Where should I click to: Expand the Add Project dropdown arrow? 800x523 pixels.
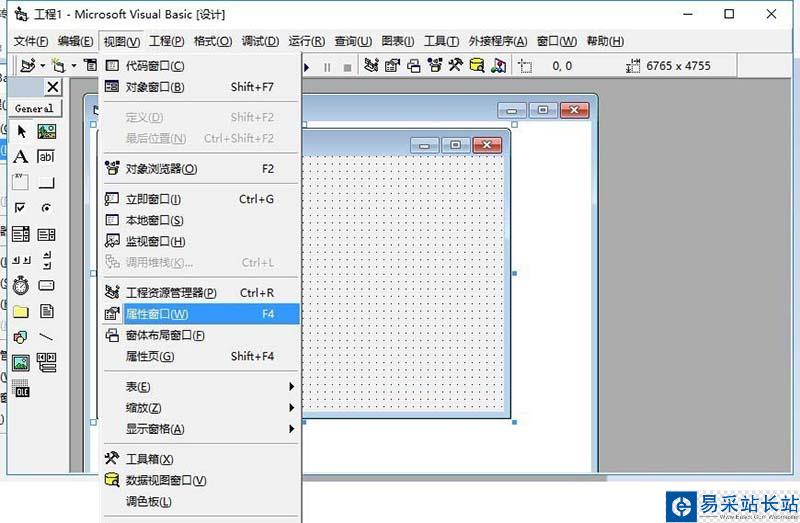(42, 66)
